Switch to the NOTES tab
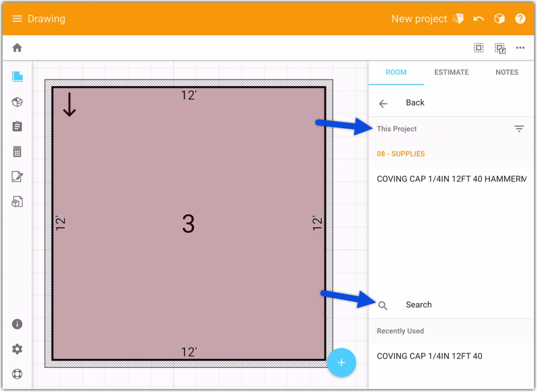This screenshot has width=537, height=392. pyautogui.click(x=507, y=72)
